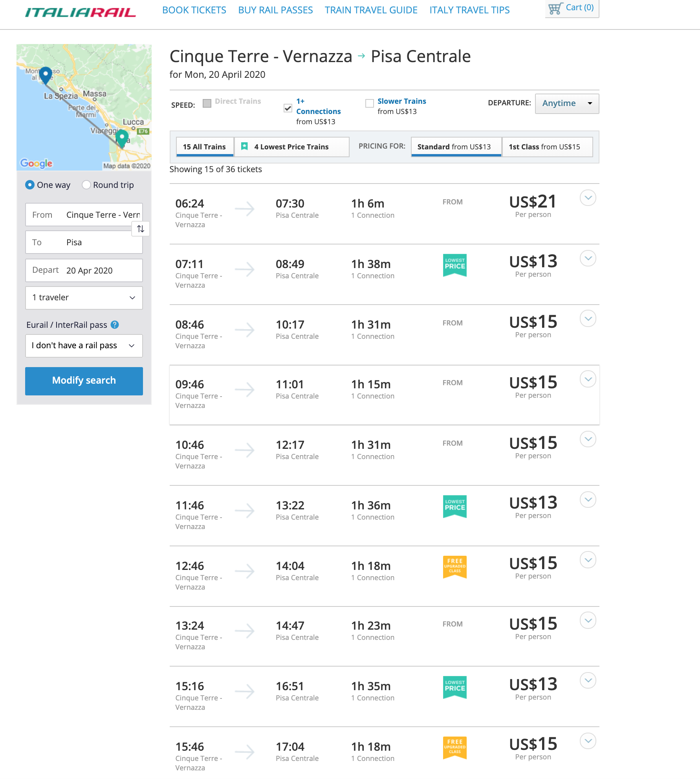The height and width of the screenshot is (779, 700).
Task: Switch to 4 Lowest Price Trains tab
Action: point(291,147)
